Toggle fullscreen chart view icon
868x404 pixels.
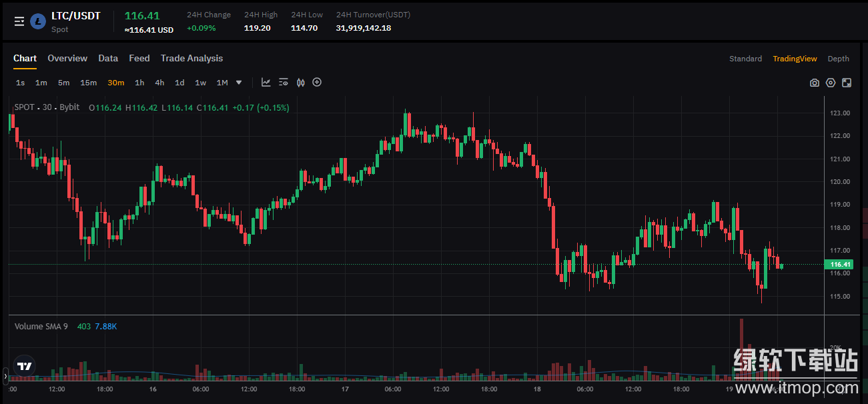point(847,83)
